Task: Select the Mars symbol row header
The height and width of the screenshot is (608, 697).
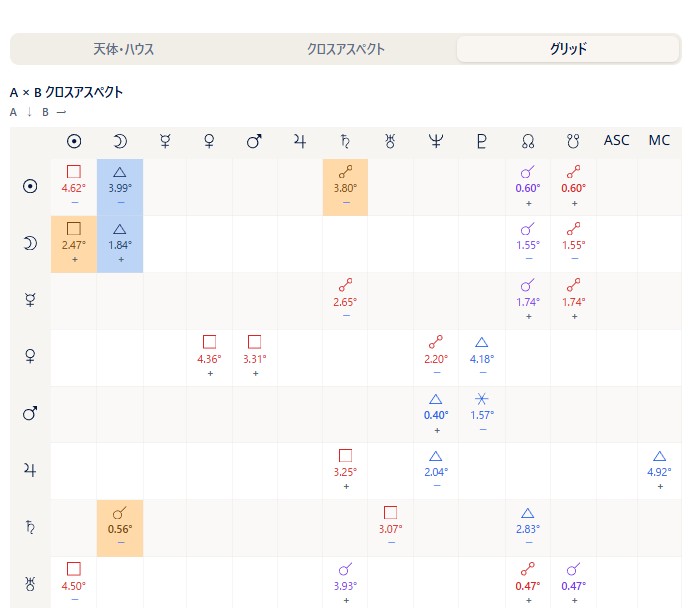Action: click(30, 413)
